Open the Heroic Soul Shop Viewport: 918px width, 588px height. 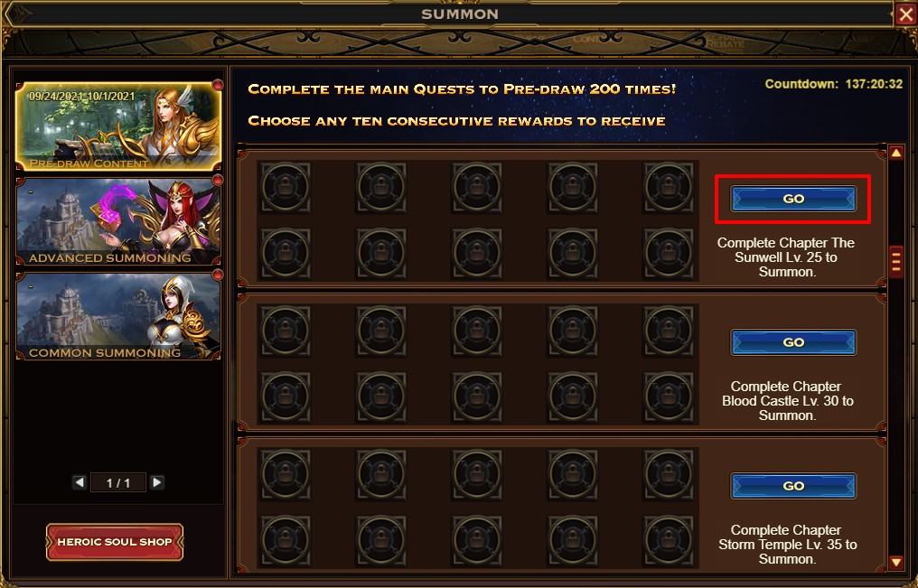click(x=115, y=542)
